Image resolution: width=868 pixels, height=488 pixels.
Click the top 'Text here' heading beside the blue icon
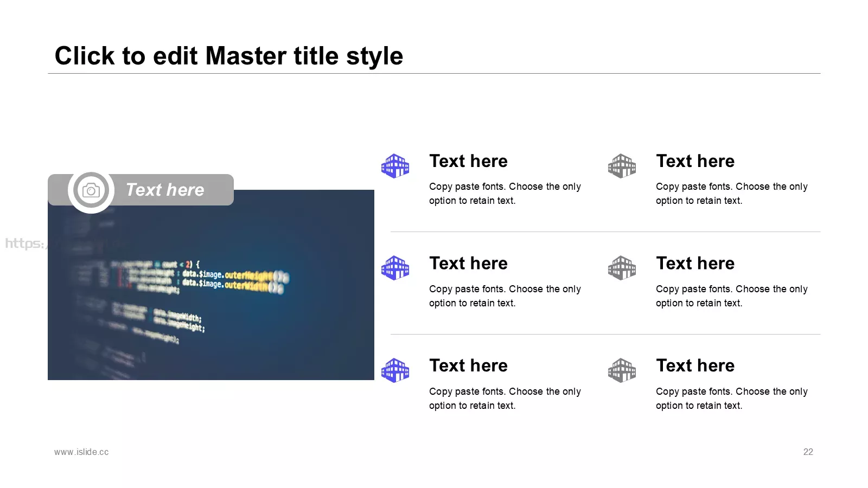click(x=469, y=161)
